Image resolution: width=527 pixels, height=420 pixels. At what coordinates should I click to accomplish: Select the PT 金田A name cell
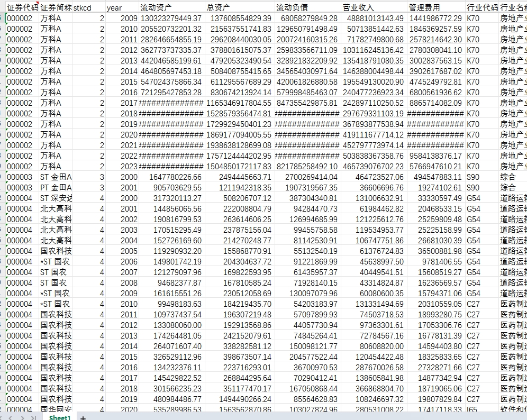[x=56, y=188]
